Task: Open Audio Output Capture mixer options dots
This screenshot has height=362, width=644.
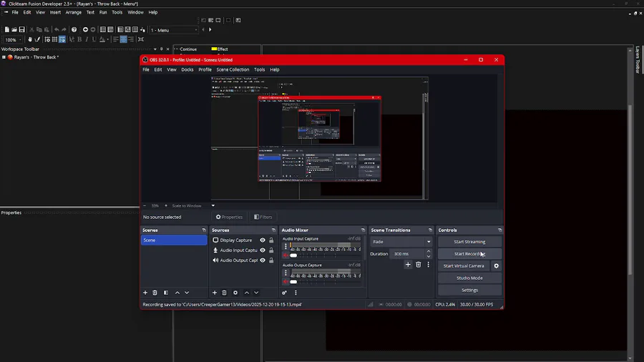Action: tap(286, 273)
